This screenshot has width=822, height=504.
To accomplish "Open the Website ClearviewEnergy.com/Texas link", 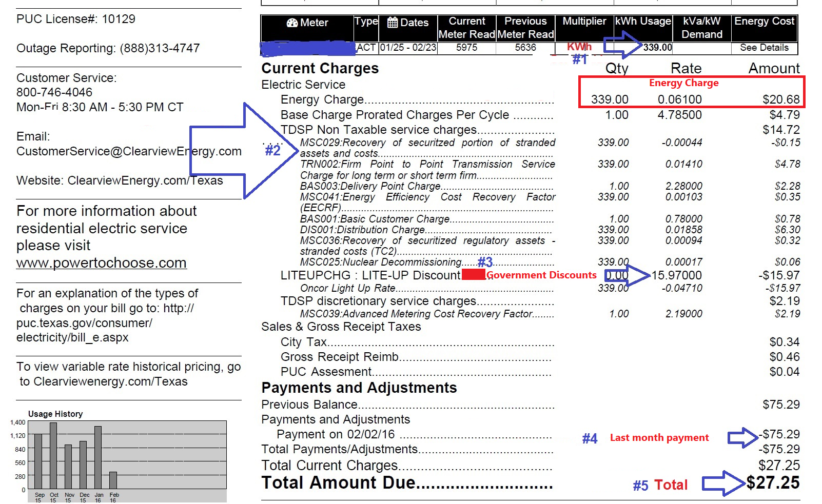I will 145,180.
